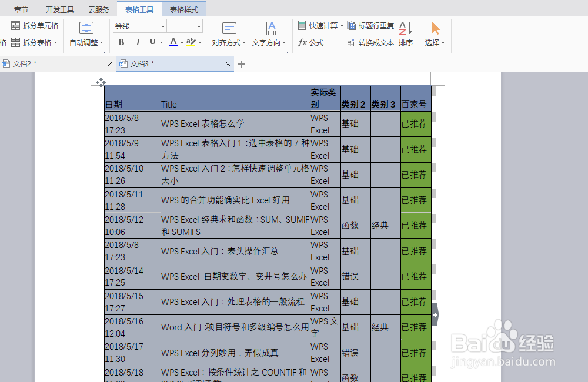This screenshot has height=382, width=588.
Task: Open underline style dropdown arrow
Action: point(161,42)
